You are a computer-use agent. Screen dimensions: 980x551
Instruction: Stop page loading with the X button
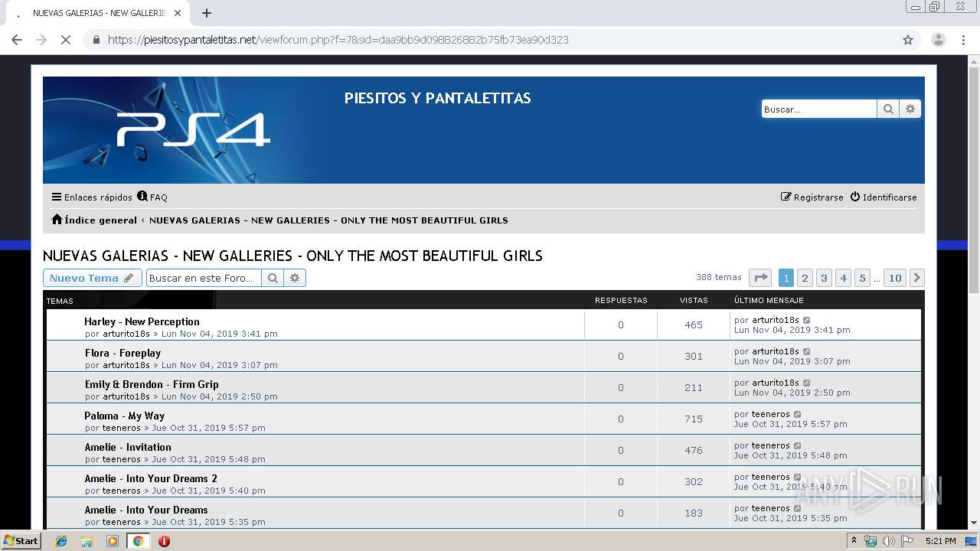66,40
